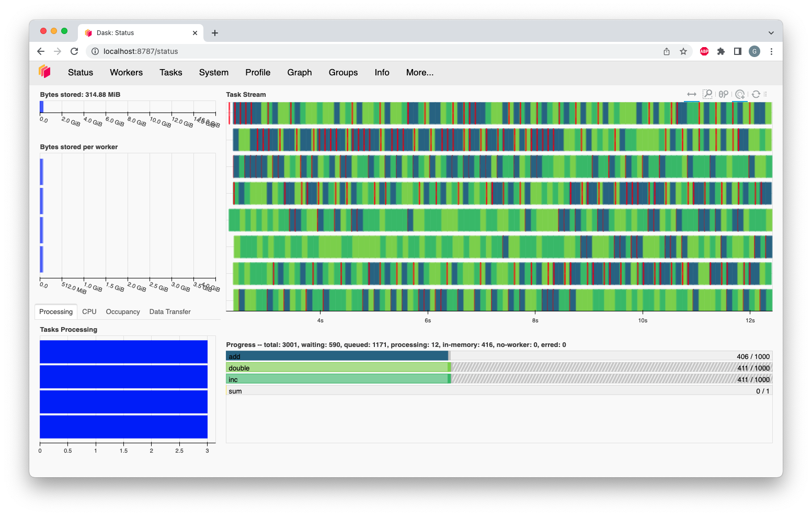Share this page via share icon

tap(667, 51)
